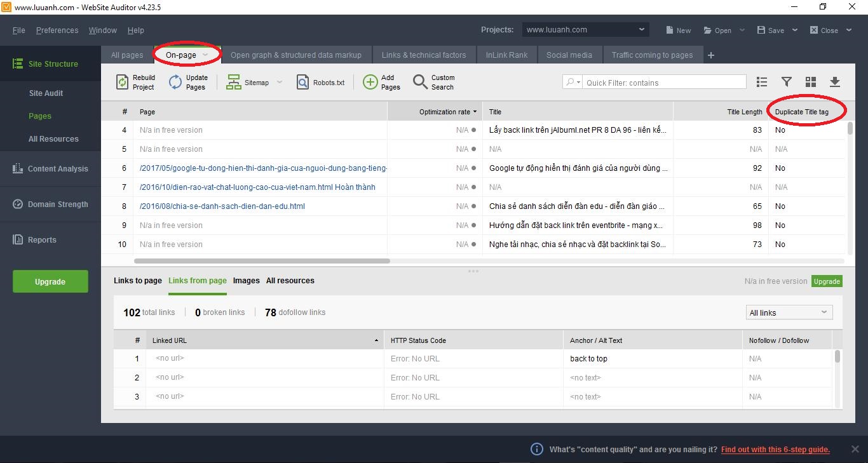868x463 pixels.
Task: Add a new workspace tab
Action: point(711,55)
